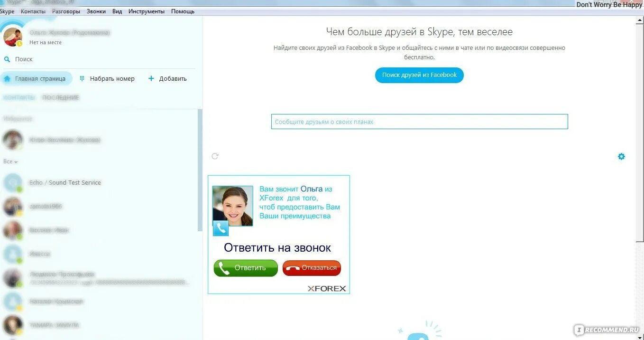Click Echo / Sound Test Service avatar
This screenshot has width=644, height=340.
point(13,183)
